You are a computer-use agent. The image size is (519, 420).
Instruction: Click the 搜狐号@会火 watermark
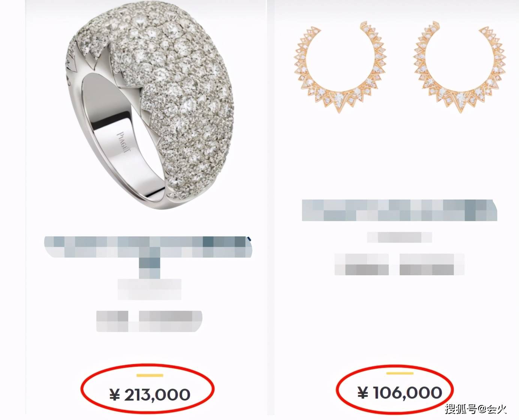click(476, 408)
